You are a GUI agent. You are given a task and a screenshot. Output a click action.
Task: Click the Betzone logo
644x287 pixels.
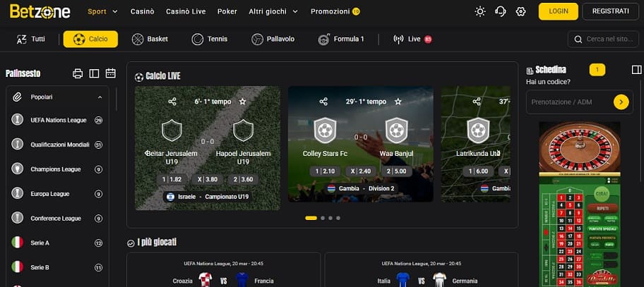[x=40, y=11]
